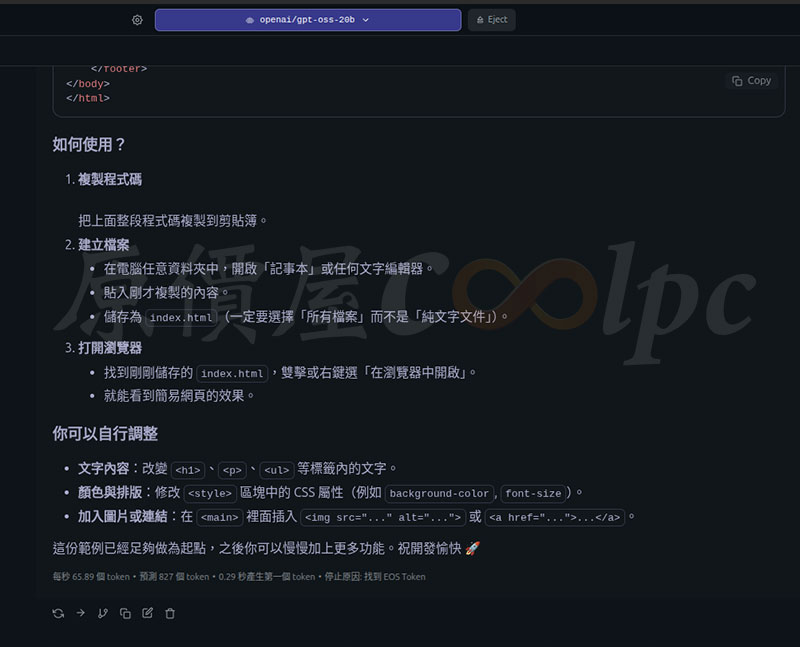Click the font-size code snippet
Image resolution: width=800 pixels, height=647 pixels.
pos(532,494)
